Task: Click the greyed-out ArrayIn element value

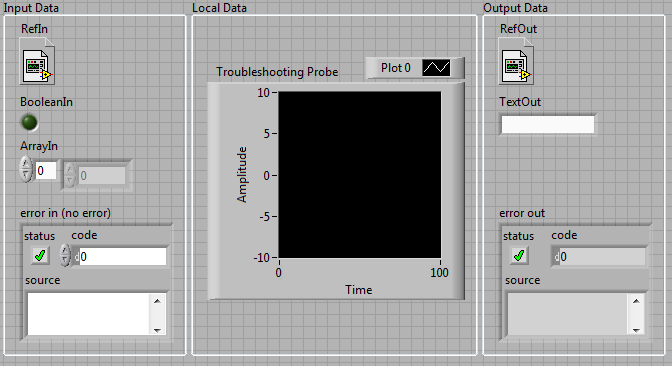Action: point(102,175)
